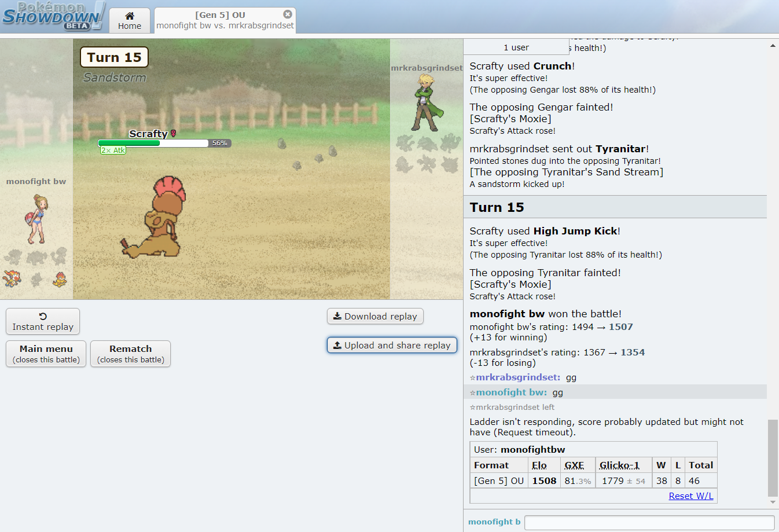
Task: Close the [Gen 5] OU battle tab
Action: 288,14
